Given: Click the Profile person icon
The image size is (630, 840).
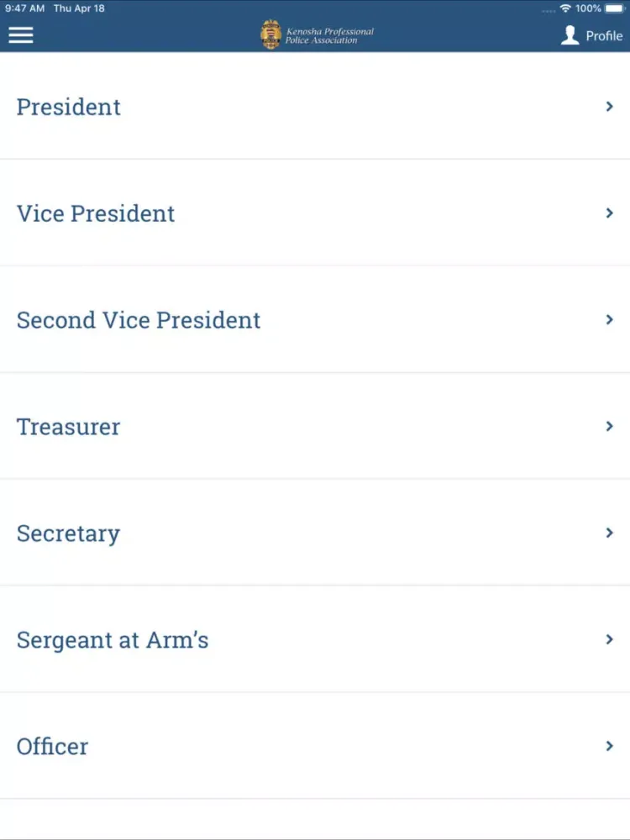Looking at the screenshot, I should click(x=570, y=35).
